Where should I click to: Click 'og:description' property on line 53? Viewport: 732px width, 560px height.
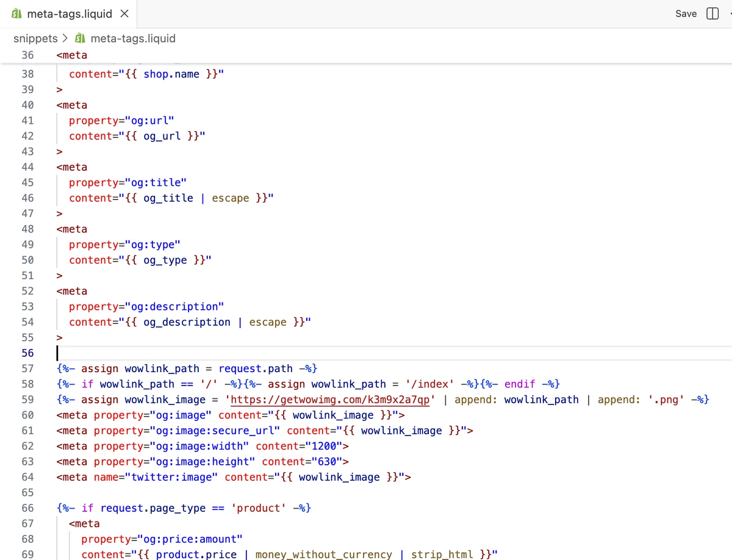pyautogui.click(x=174, y=307)
